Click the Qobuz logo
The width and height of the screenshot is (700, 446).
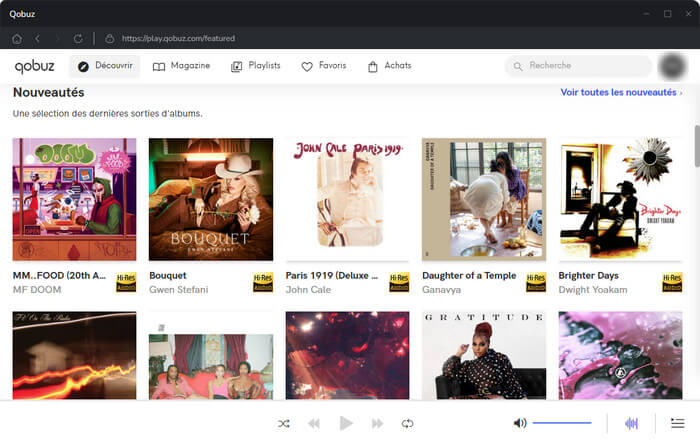(34, 66)
